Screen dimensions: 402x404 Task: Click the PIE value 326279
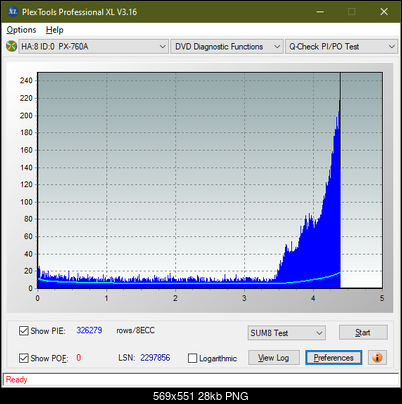tap(89, 330)
